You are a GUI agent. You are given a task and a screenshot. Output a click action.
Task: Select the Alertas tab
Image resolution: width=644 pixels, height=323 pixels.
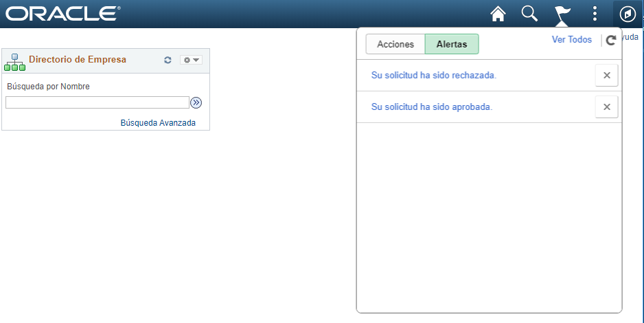(452, 44)
